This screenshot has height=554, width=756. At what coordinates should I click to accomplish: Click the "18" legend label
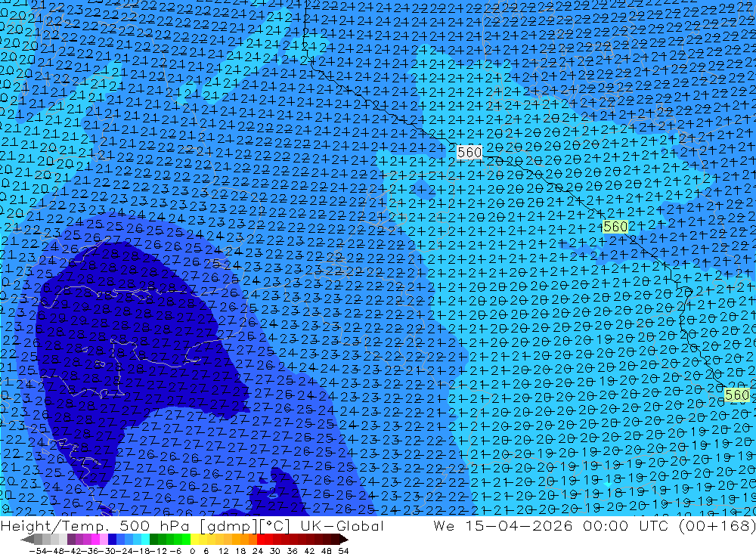pos(240,551)
